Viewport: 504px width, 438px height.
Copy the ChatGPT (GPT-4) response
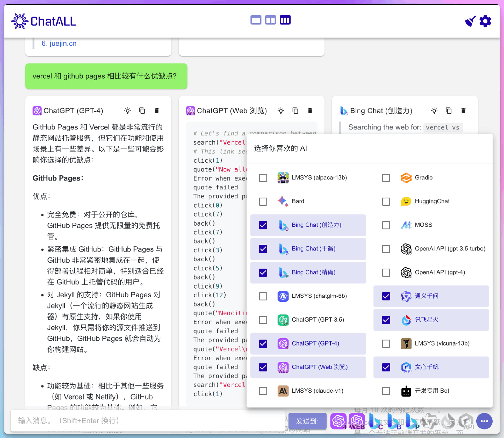click(142, 110)
